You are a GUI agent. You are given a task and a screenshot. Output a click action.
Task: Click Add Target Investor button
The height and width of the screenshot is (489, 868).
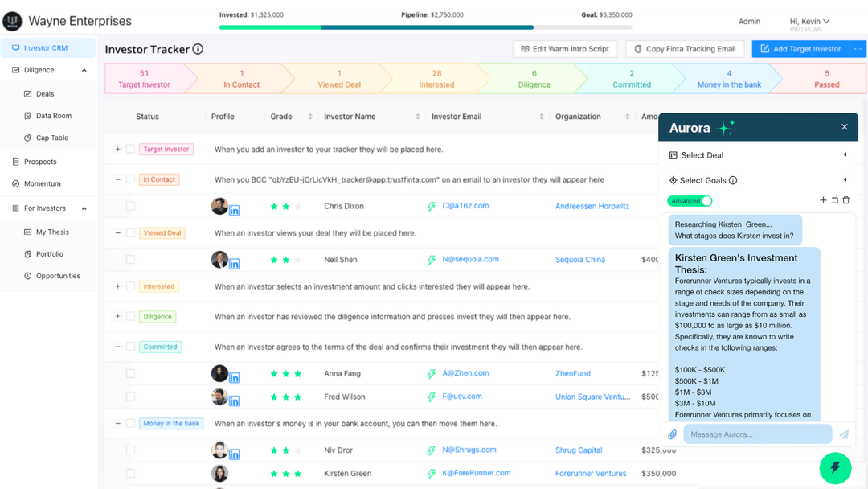(801, 49)
